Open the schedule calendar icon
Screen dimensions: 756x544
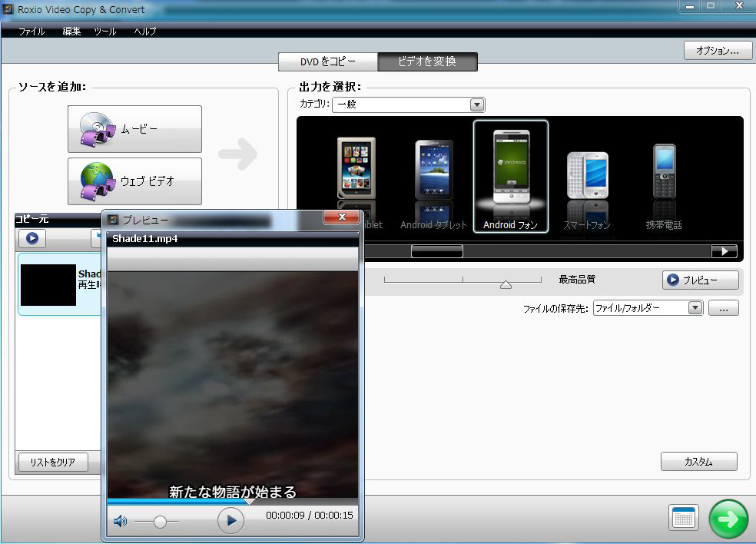click(683, 518)
